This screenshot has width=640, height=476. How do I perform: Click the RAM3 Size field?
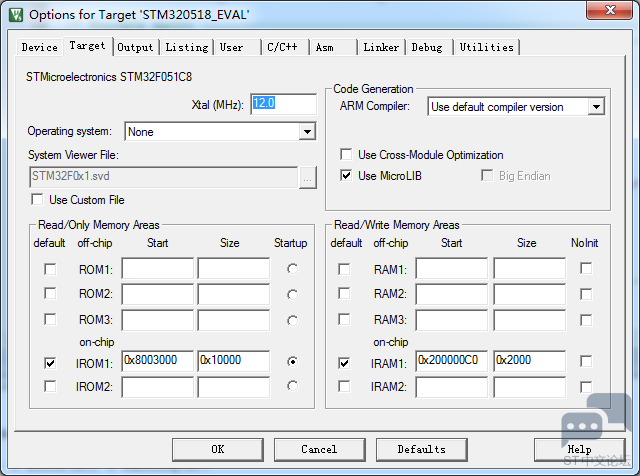(529, 320)
